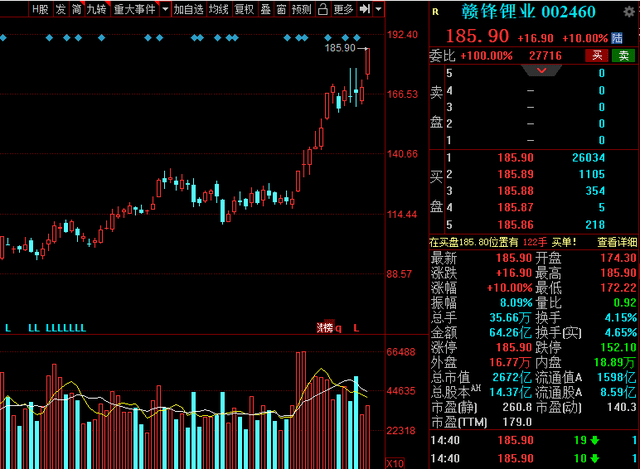This screenshot has height=469, width=640.
Task: Click the 涨榜 marker on the chart
Action: [x=324, y=327]
